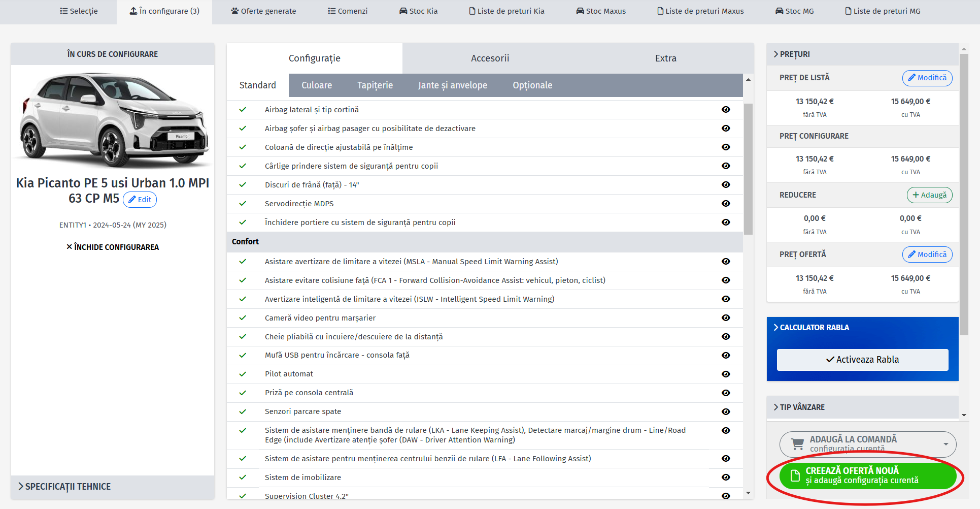Go to Oferte generate

tap(263, 11)
